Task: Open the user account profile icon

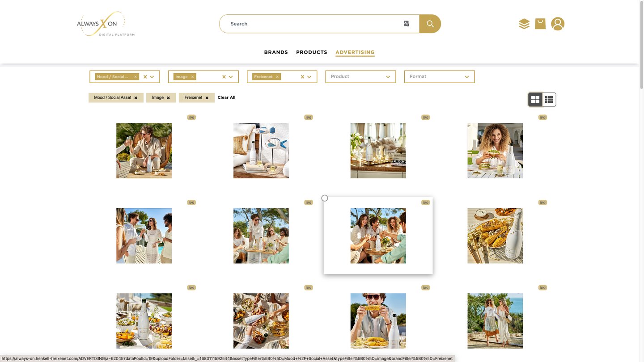Action: (557, 24)
